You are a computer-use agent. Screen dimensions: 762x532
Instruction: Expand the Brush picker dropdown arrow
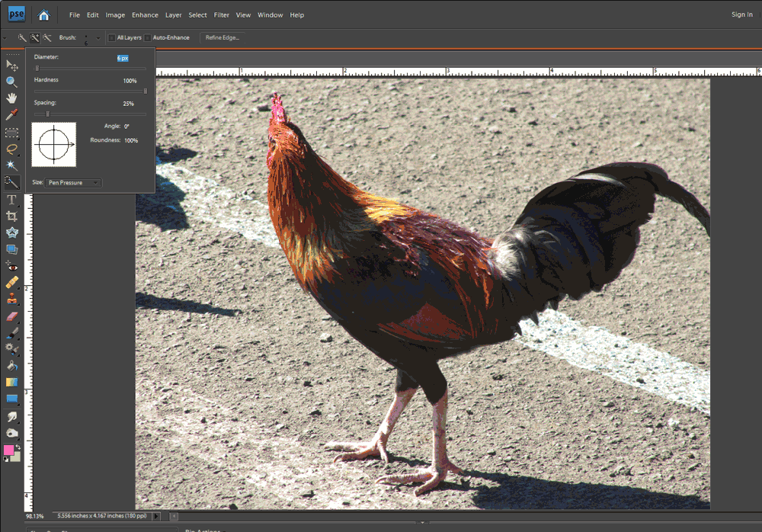(x=98, y=37)
